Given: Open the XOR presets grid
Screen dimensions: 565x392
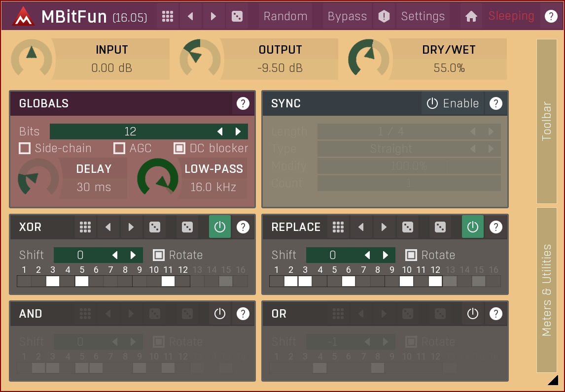Looking at the screenshot, I should coord(85,227).
